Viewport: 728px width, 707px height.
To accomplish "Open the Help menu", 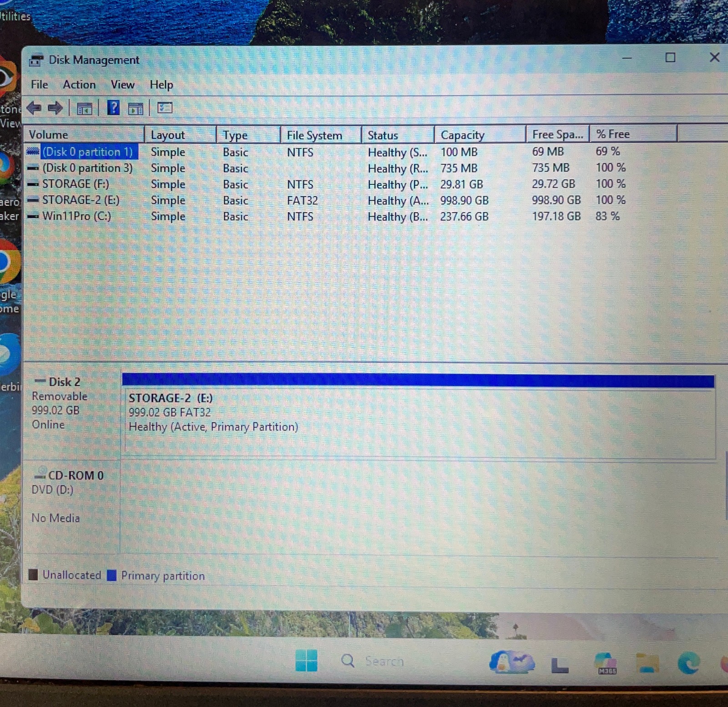I will (x=162, y=85).
